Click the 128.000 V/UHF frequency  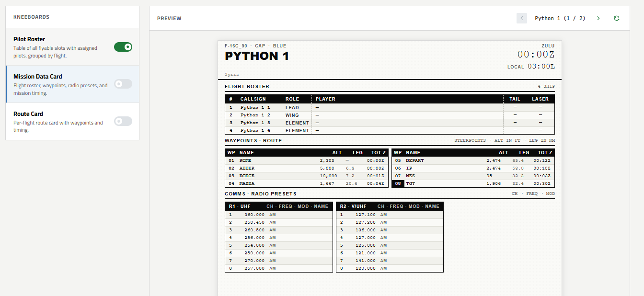tap(366, 268)
